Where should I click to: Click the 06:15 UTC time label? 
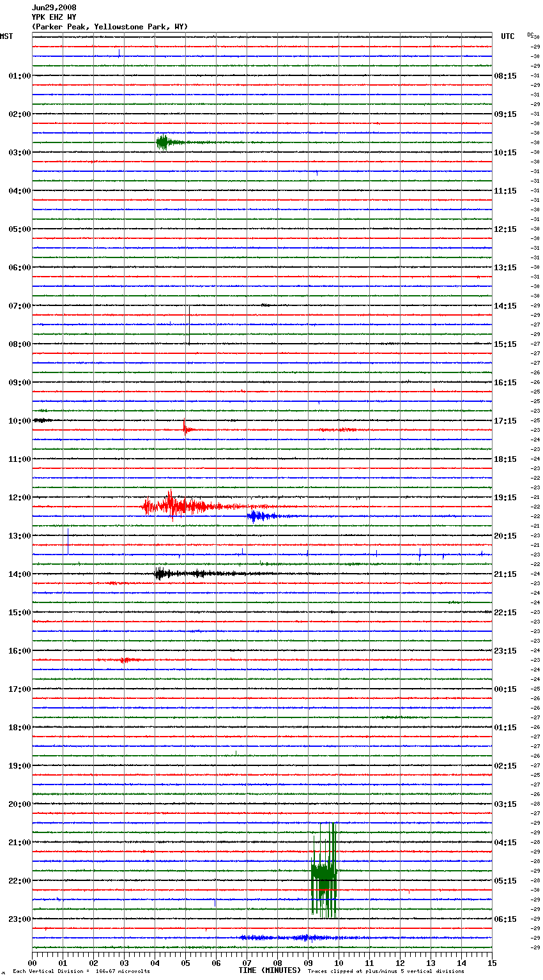pyautogui.click(x=505, y=919)
